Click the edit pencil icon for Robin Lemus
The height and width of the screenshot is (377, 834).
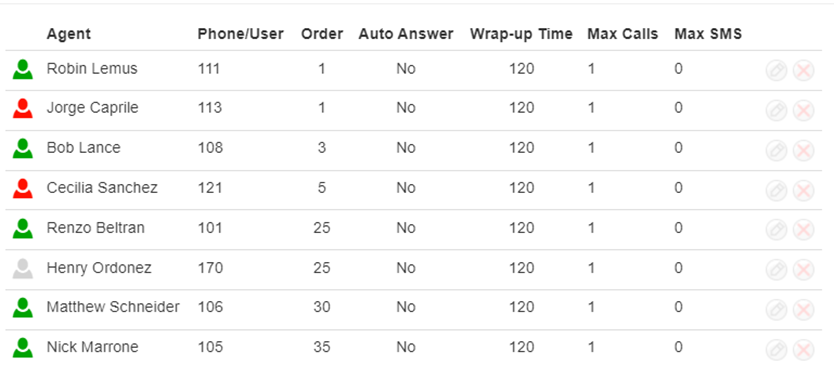pyautogui.click(x=776, y=70)
